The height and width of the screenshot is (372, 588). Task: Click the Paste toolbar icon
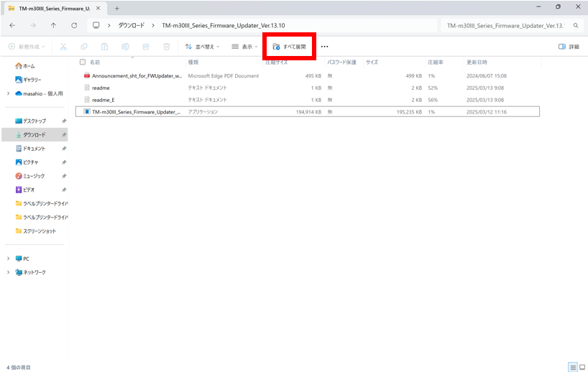tap(105, 47)
